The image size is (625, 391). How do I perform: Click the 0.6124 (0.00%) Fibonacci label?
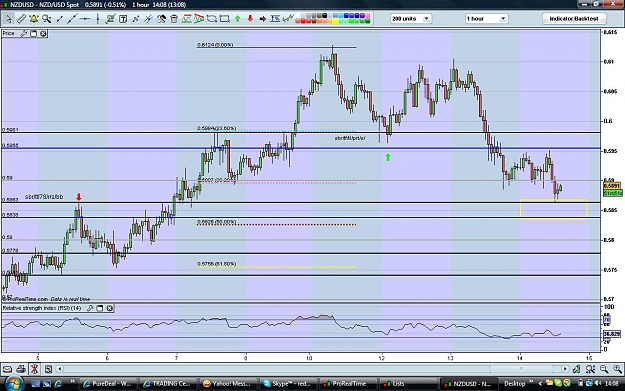tap(215, 45)
